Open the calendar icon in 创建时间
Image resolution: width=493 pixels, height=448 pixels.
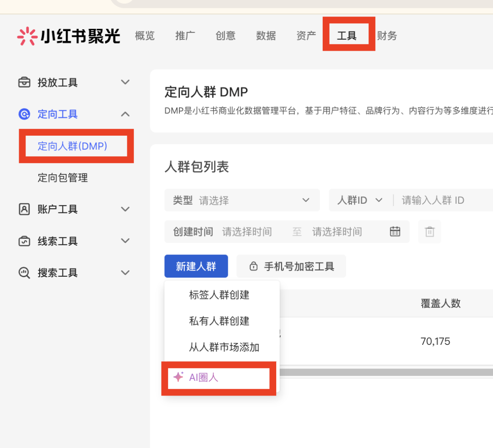coord(395,232)
